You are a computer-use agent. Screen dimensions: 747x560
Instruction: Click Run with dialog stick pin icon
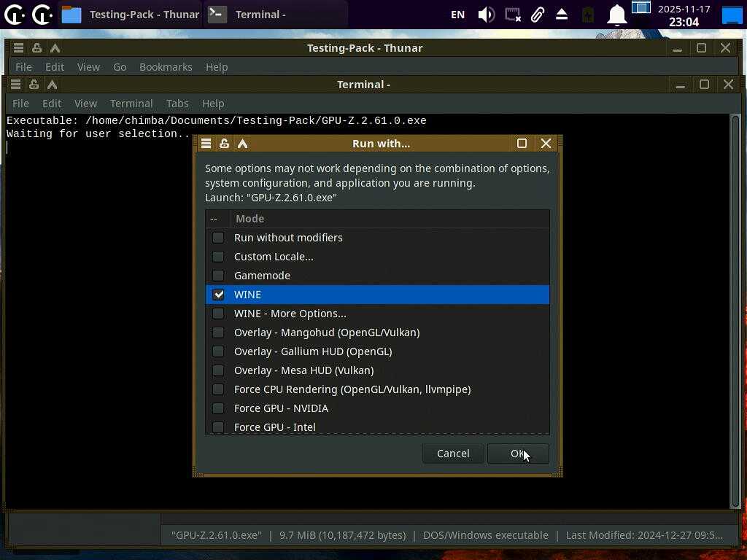pyautogui.click(x=225, y=144)
